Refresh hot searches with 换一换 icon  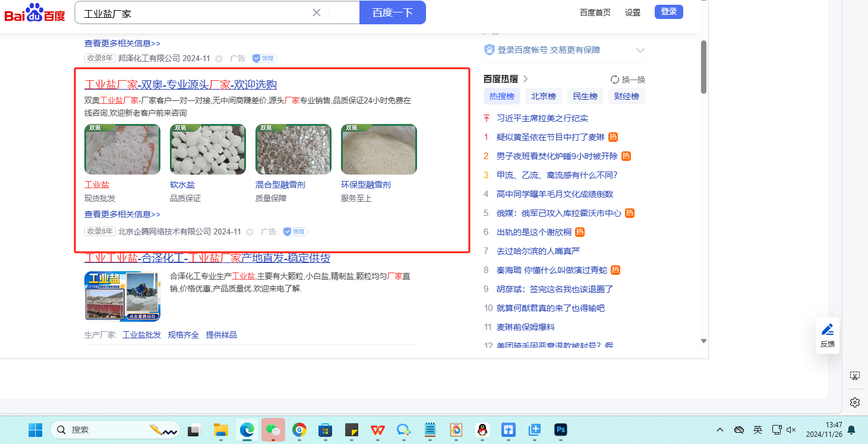point(615,80)
